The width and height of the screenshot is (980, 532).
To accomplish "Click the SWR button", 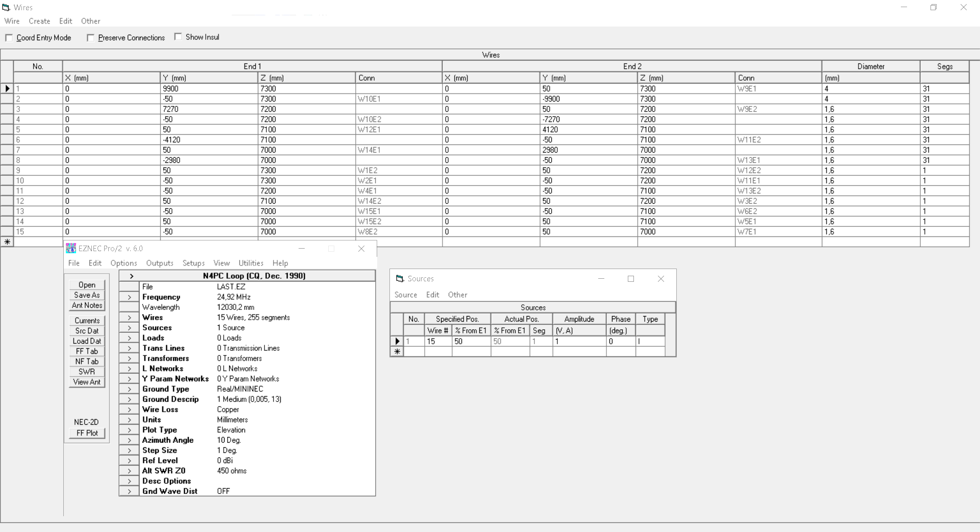I will tap(87, 372).
